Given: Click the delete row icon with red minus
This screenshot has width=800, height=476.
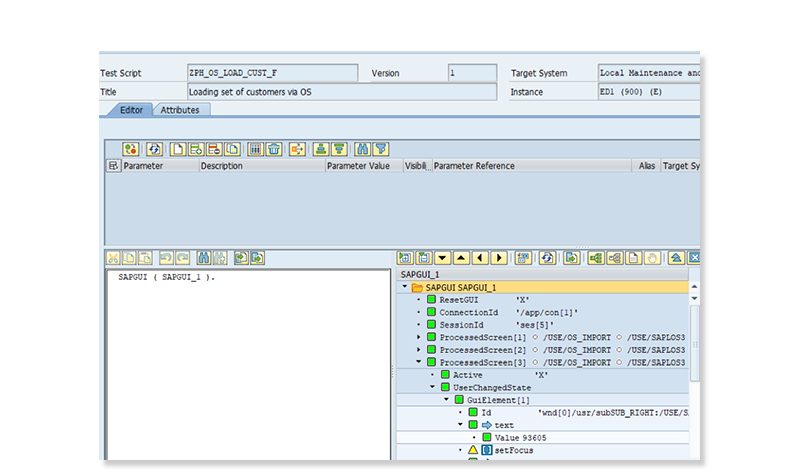Looking at the screenshot, I should (214, 149).
